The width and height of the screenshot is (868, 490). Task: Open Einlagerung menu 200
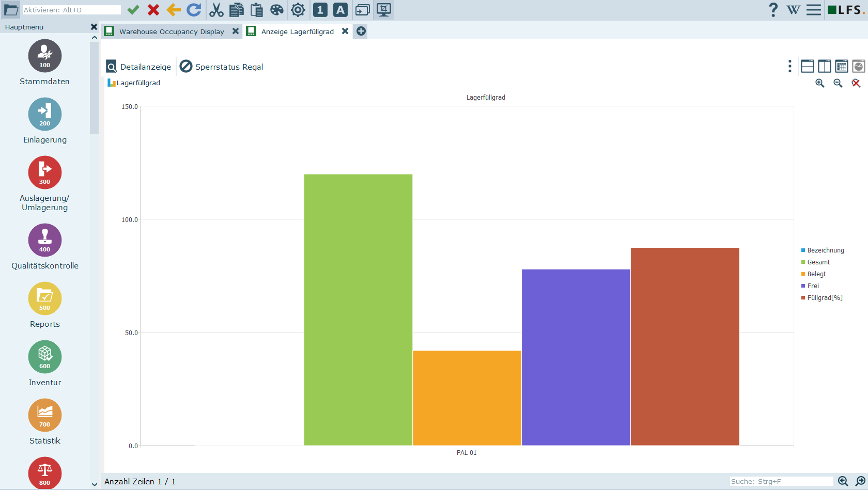[x=45, y=114]
